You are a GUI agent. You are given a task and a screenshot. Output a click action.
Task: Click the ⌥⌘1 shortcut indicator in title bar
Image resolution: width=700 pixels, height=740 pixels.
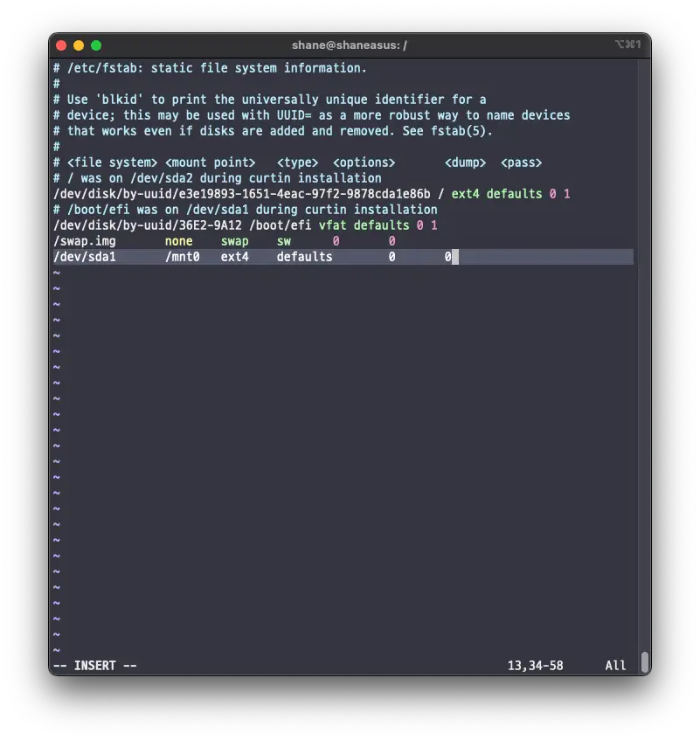627,45
